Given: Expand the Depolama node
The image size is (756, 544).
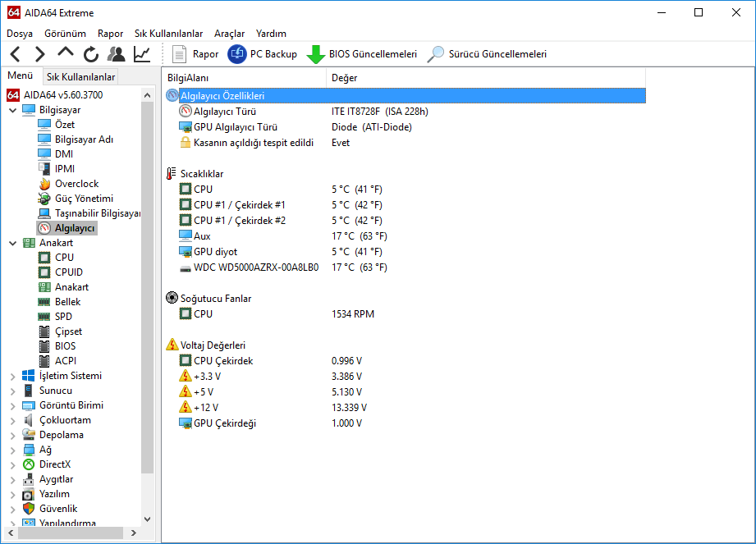Looking at the screenshot, I should [12, 436].
